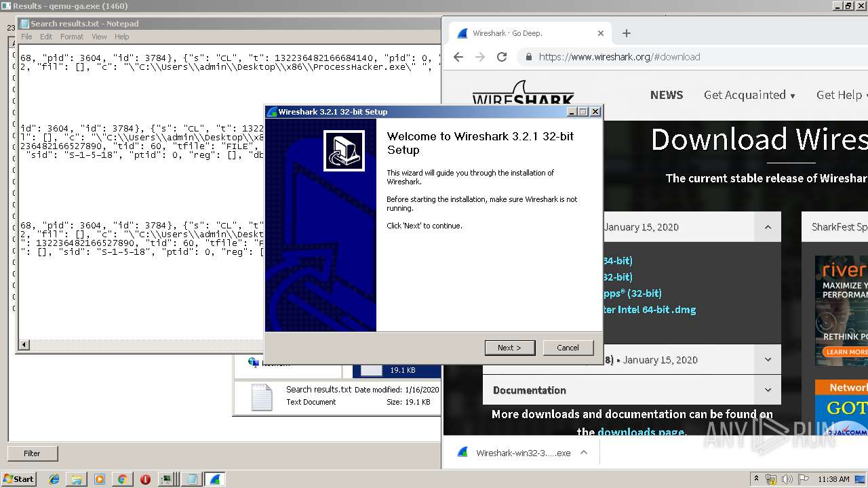
Task: Click the Filter button in results window
Action: (32, 453)
